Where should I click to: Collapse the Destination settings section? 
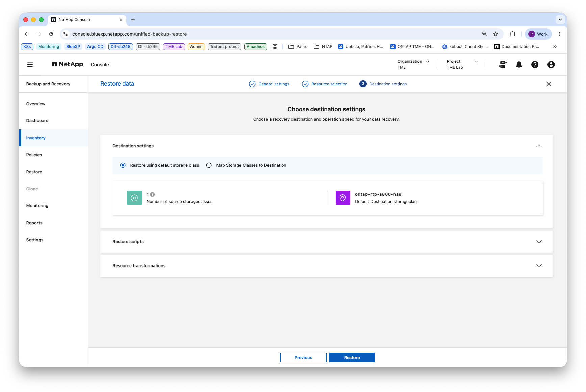coord(539,146)
